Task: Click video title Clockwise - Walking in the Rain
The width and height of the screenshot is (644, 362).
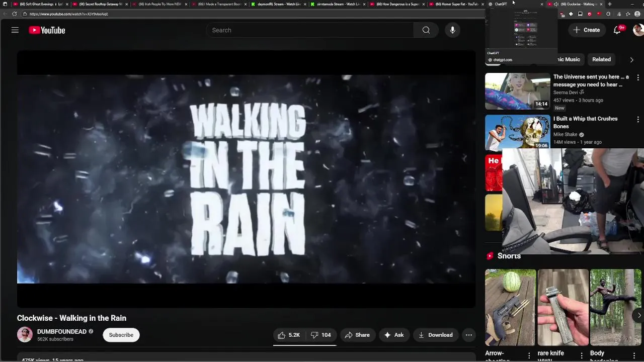Action: pyautogui.click(x=71, y=318)
